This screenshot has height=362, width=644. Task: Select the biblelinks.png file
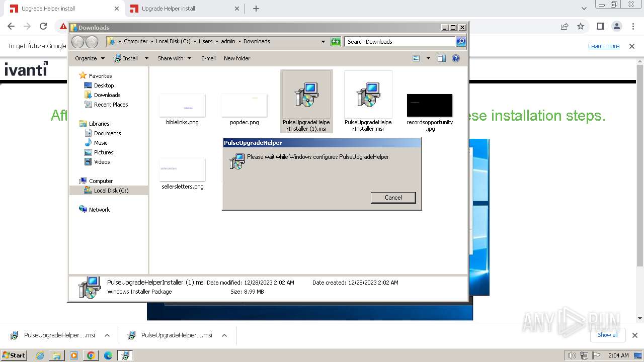[x=182, y=109]
